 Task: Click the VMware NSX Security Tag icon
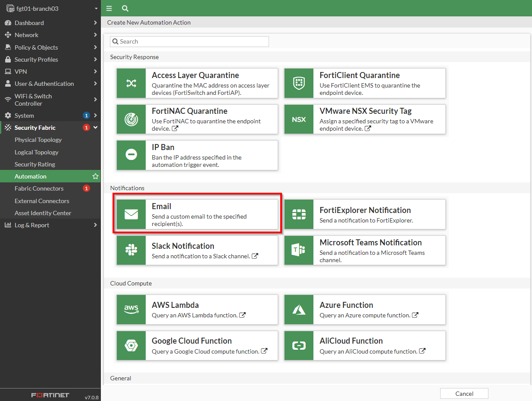[x=299, y=119]
